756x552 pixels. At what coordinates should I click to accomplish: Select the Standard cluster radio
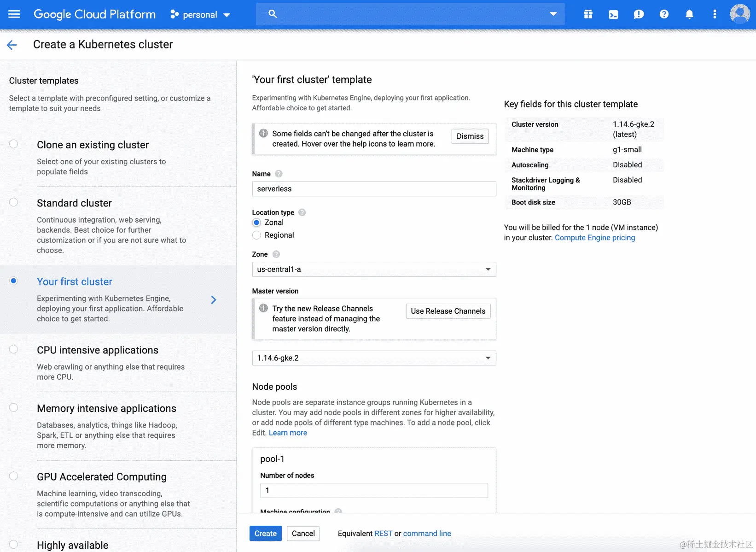[14, 202]
